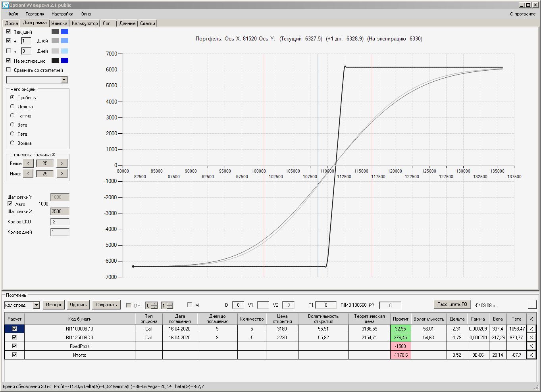Click the Шаг сетки X input field
This screenshot has height=392, width=541.
(x=60, y=211)
